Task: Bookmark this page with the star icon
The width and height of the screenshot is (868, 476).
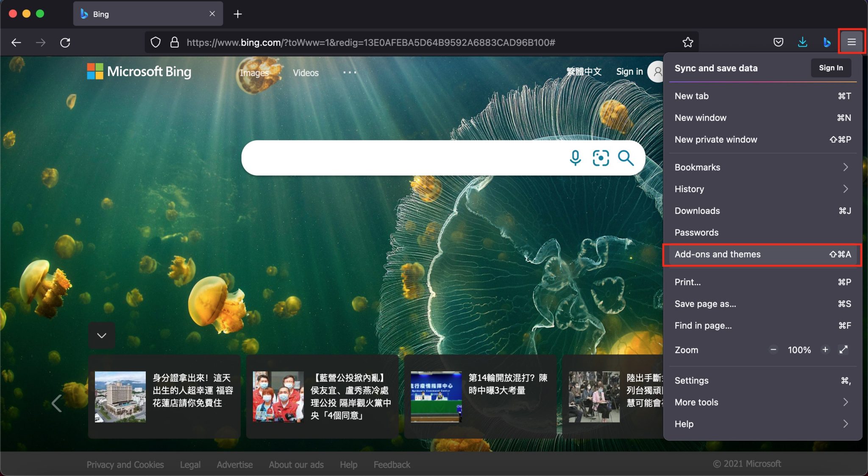Action: (x=687, y=42)
